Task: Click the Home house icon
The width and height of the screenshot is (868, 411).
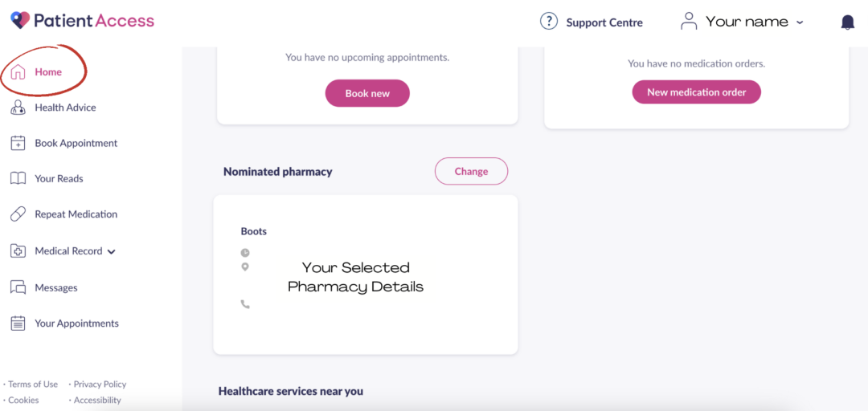Action: (18, 72)
